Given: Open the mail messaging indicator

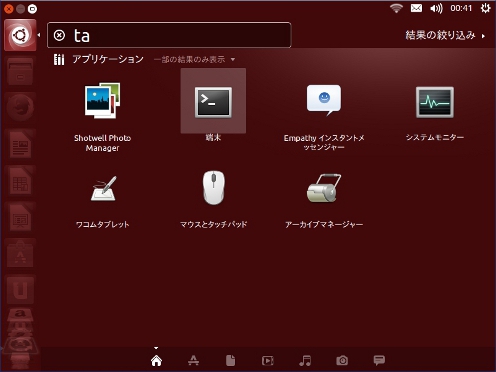Looking at the screenshot, I should click(416, 8).
